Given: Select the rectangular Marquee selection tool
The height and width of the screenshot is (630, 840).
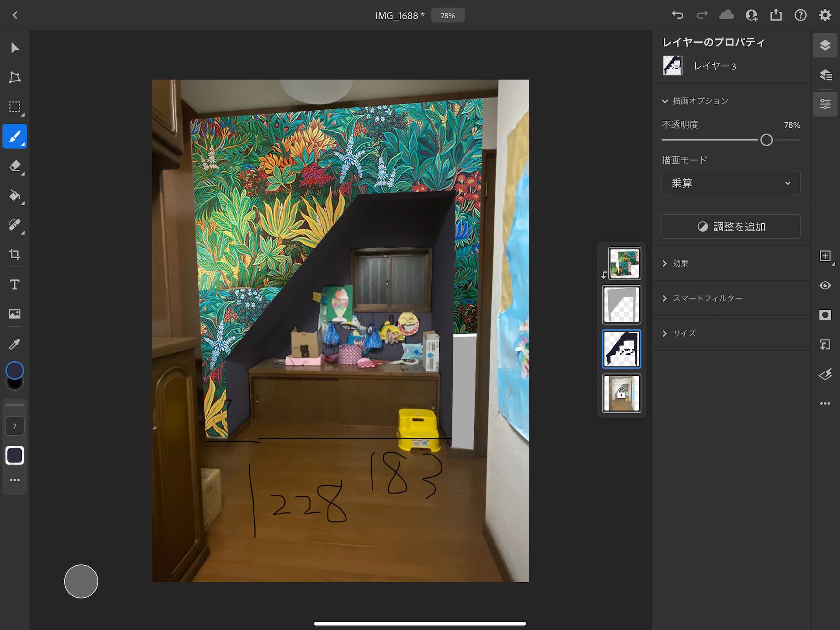Looking at the screenshot, I should pyautogui.click(x=15, y=107).
